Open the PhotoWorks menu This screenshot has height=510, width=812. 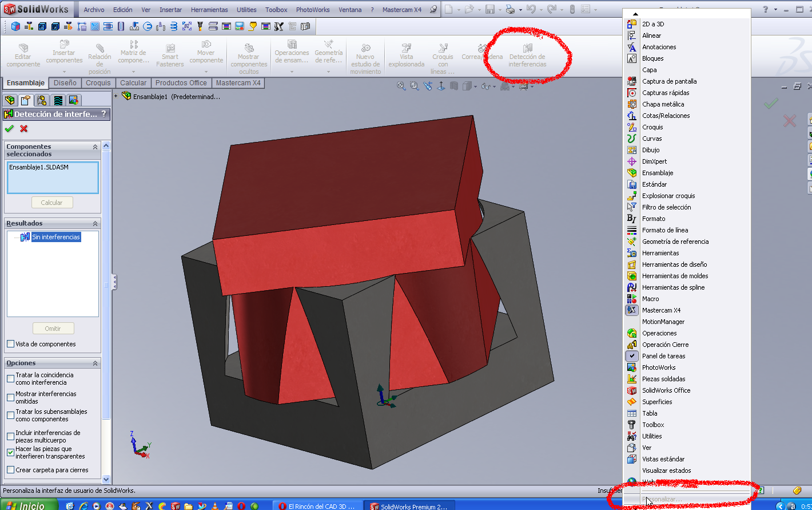click(313, 10)
